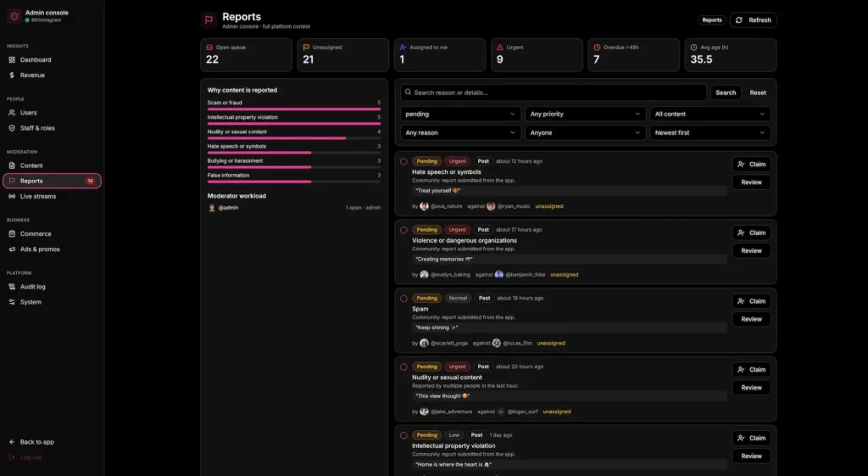Open the All content dropdown

[x=710, y=115]
